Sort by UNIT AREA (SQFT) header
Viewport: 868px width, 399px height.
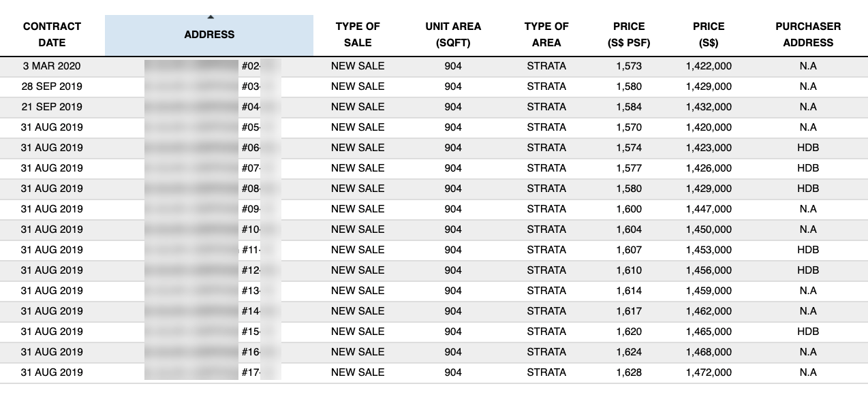(453, 35)
